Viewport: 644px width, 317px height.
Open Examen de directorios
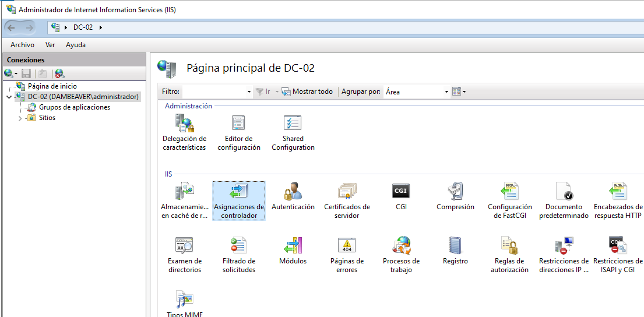tap(184, 255)
